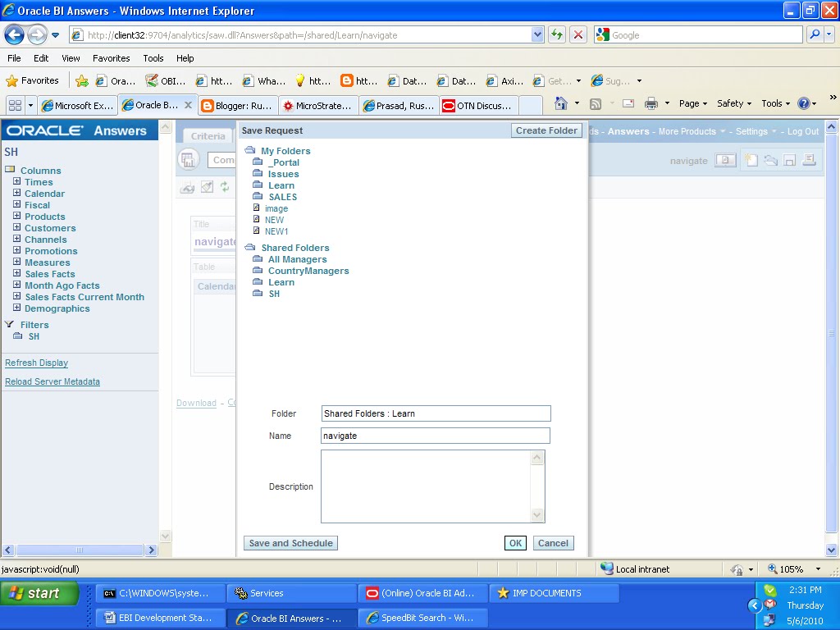Select the SALES folder under My Folders

282,197
